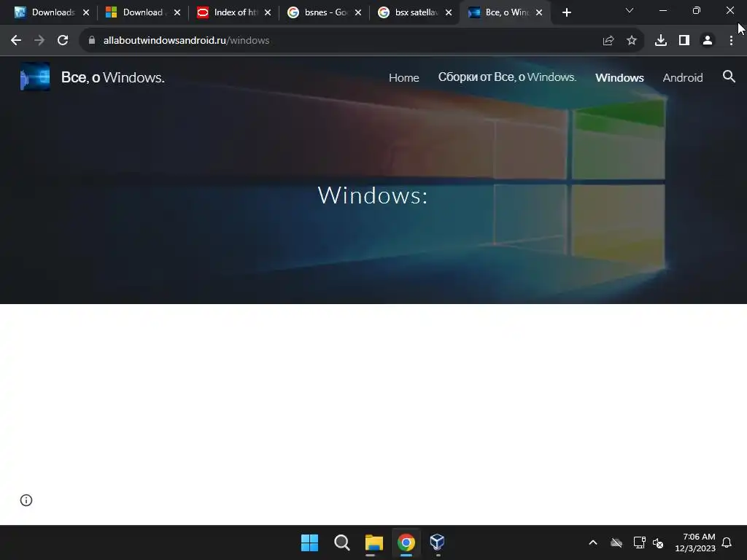Click the site logo image

click(35, 77)
